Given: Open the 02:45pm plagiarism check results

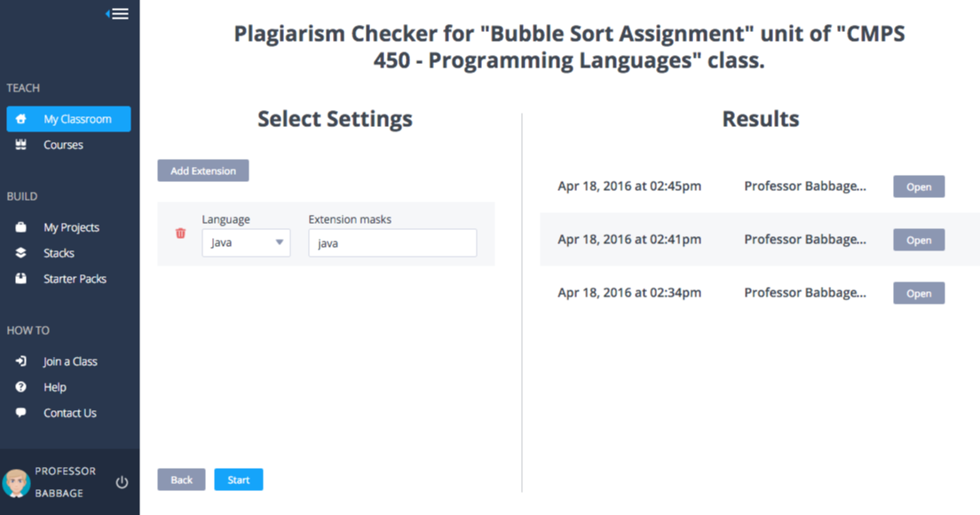Looking at the screenshot, I should 919,186.
